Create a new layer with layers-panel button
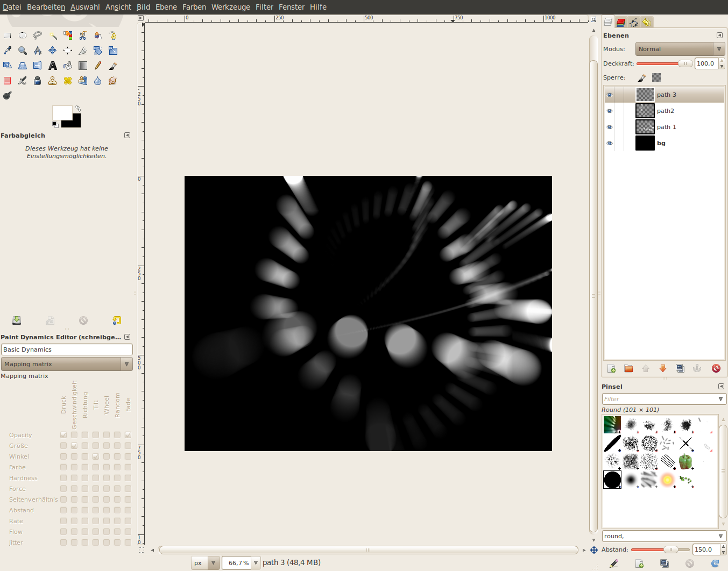 (x=611, y=368)
